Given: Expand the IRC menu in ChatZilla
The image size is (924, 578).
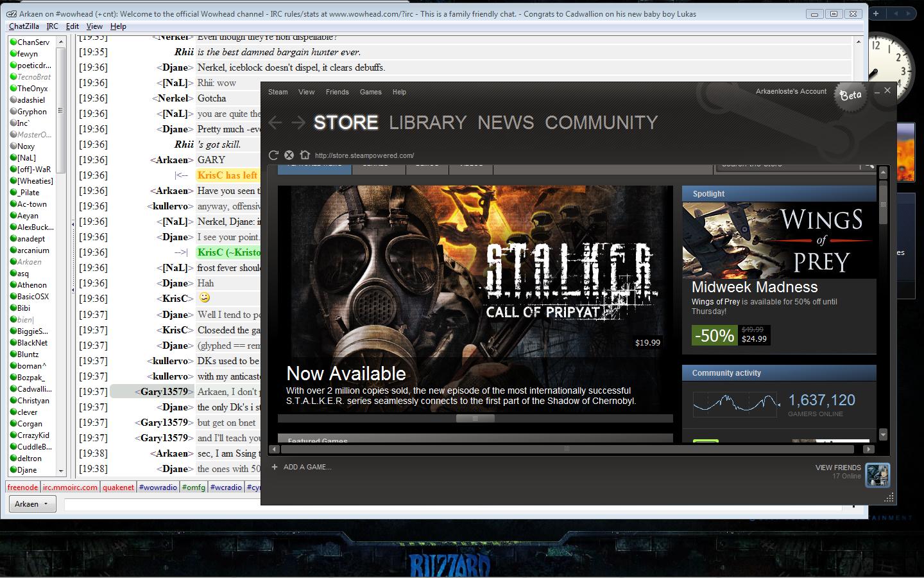Looking at the screenshot, I should [52, 26].
